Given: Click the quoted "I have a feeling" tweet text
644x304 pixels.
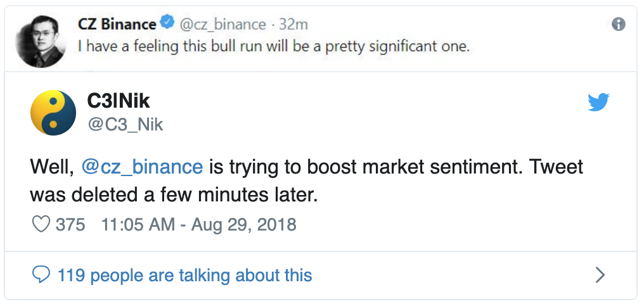Looking at the screenshot, I should pos(273,47).
